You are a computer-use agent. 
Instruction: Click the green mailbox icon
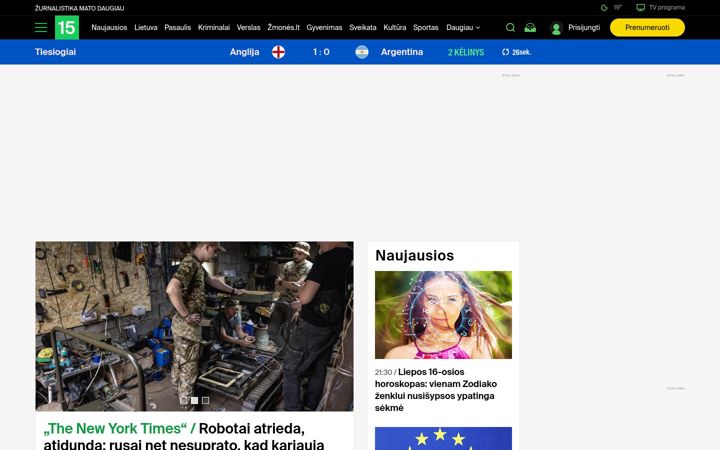pyautogui.click(x=530, y=28)
